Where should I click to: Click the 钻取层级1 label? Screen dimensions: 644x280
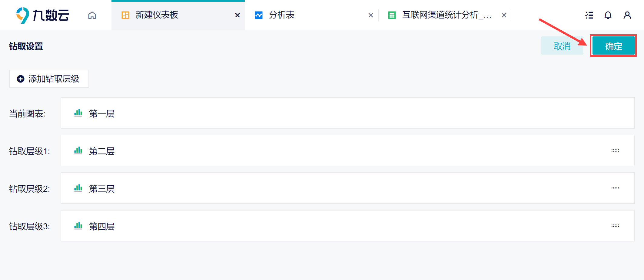pyautogui.click(x=30, y=151)
